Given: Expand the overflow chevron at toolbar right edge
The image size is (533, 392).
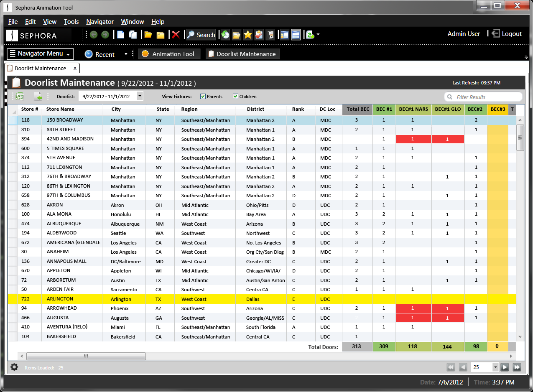Looking at the screenshot, I should coord(526,57).
